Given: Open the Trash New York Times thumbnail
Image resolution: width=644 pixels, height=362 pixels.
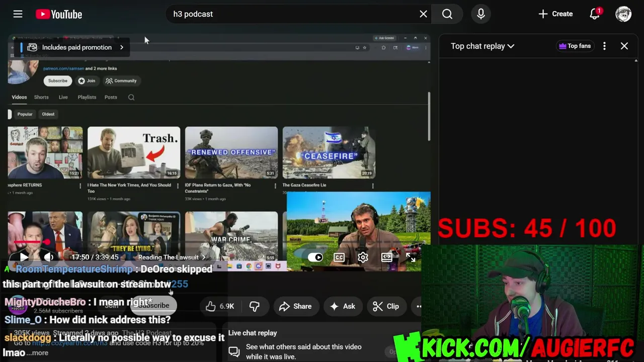Looking at the screenshot, I should click(134, 152).
